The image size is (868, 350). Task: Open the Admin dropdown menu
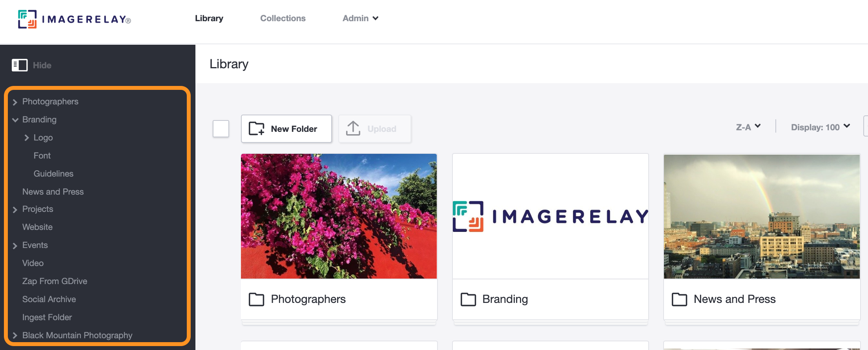coord(360,18)
